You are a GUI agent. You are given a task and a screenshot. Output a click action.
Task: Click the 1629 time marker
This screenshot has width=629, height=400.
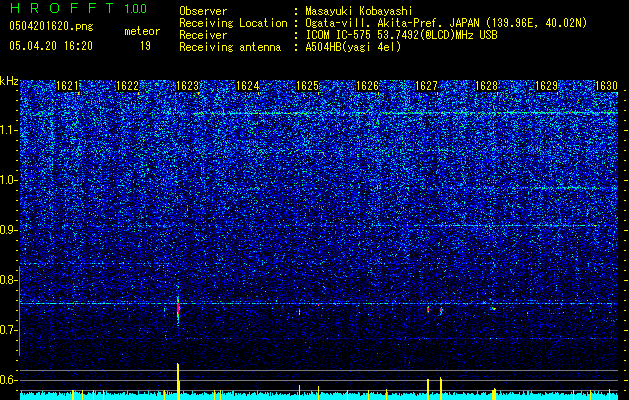click(x=546, y=86)
